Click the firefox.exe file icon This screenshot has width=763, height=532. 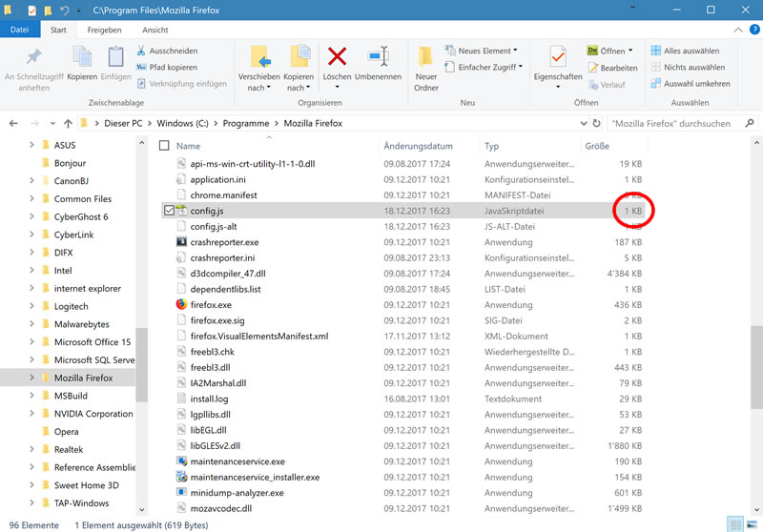pos(181,305)
